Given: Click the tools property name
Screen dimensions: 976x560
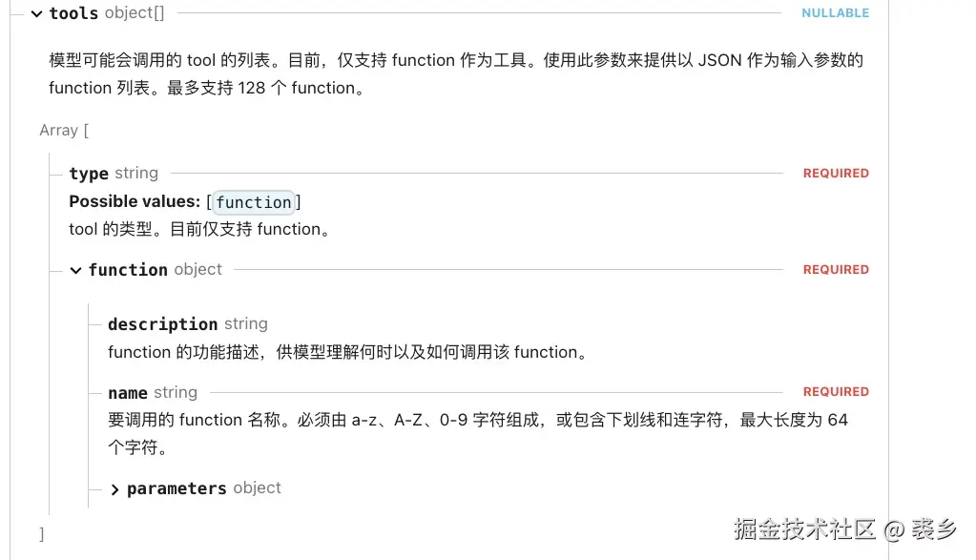Looking at the screenshot, I should pyautogui.click(x=73, y=13).
